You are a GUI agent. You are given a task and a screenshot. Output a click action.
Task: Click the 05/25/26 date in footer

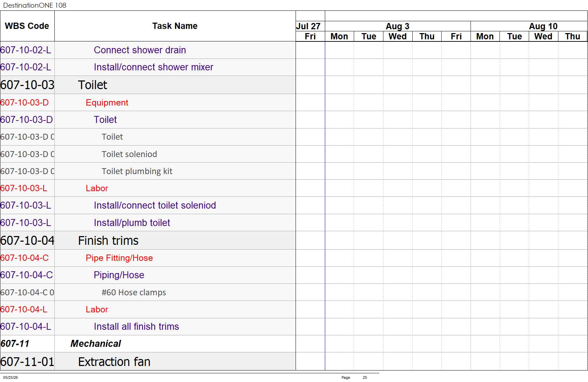point(10,377)
